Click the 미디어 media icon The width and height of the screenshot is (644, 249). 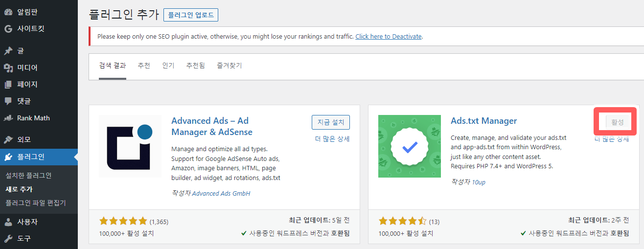coord(8,68)
